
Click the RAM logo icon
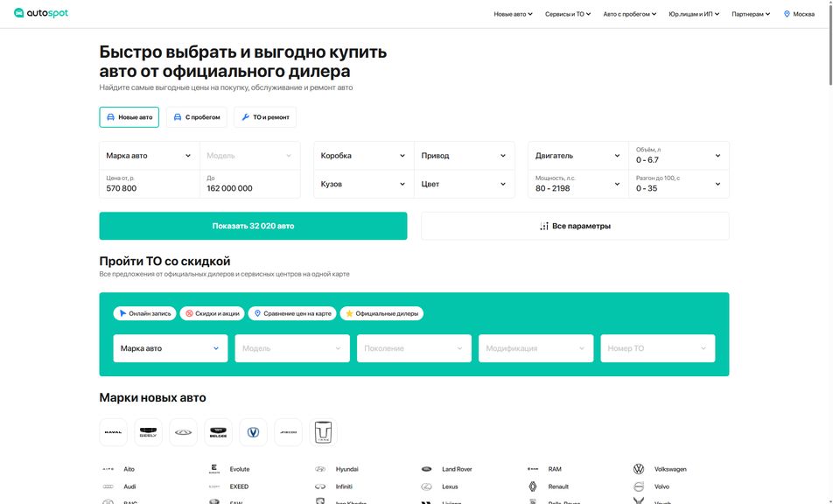[533, 469]
